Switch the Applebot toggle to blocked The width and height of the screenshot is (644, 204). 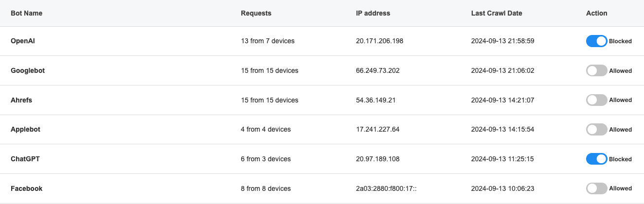(x=596, y=130)
